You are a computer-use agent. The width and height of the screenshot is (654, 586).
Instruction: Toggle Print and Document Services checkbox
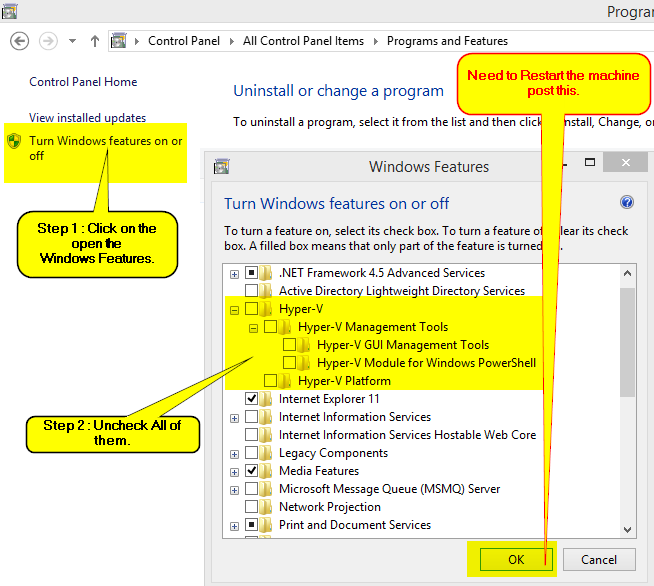[x=251, y=524]
